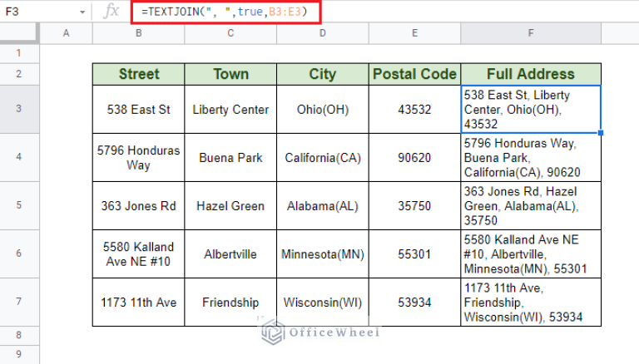Select row 1 header
The height and width of the screenshot is (364, 639).
[x=19, y=53]
